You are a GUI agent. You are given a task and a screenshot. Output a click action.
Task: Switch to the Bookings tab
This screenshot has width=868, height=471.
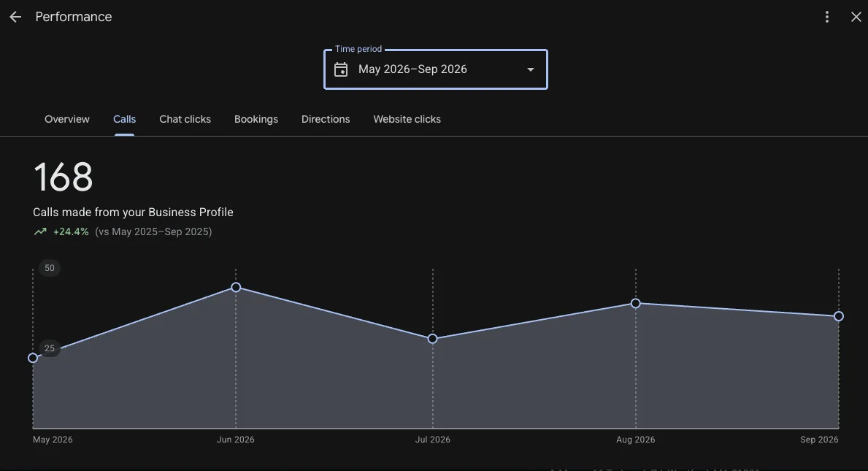256,120
